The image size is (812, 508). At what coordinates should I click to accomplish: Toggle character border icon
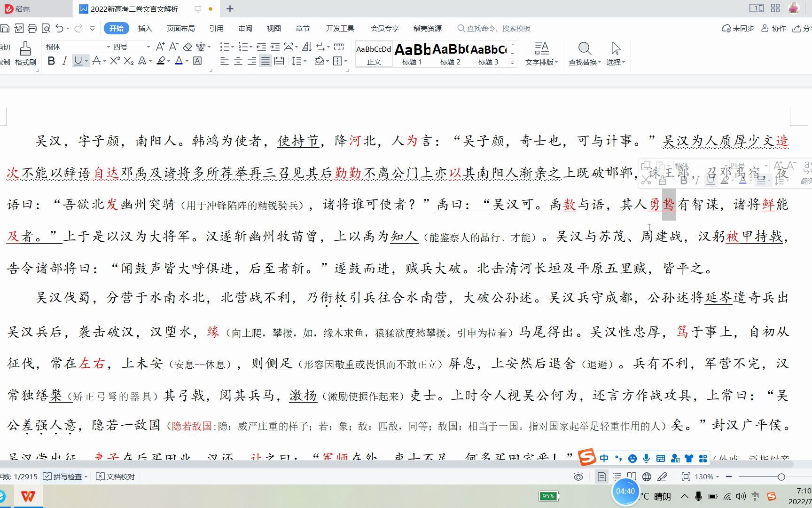(197, 61)
